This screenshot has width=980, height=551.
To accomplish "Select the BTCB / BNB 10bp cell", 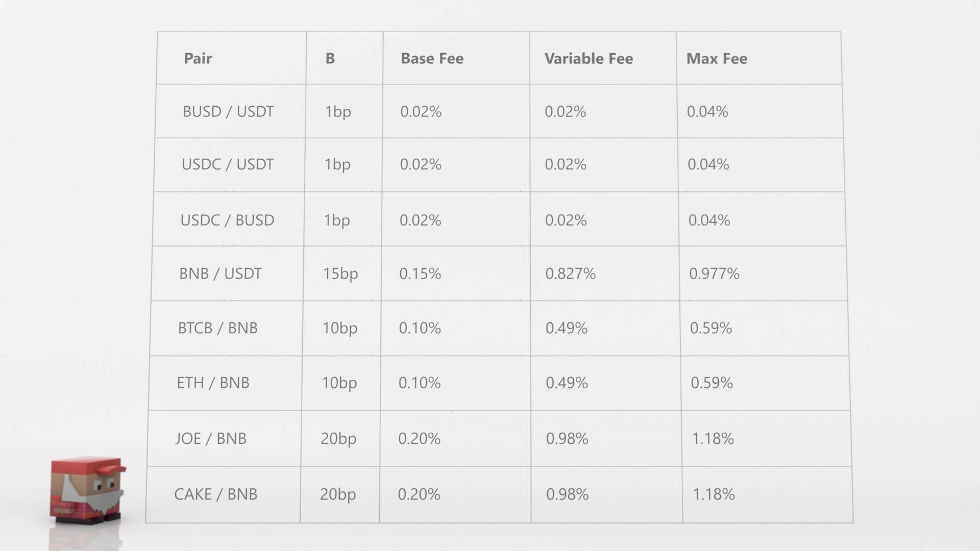I will 340,328.
